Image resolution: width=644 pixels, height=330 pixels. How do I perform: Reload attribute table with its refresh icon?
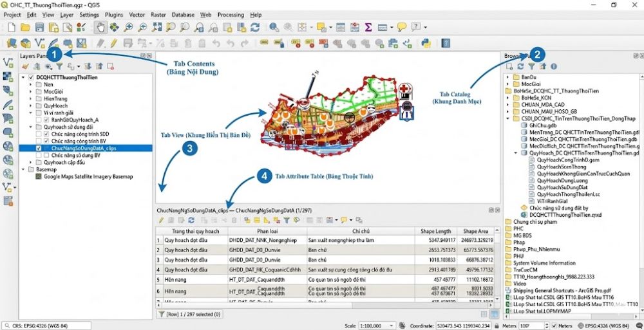point(191,221)
